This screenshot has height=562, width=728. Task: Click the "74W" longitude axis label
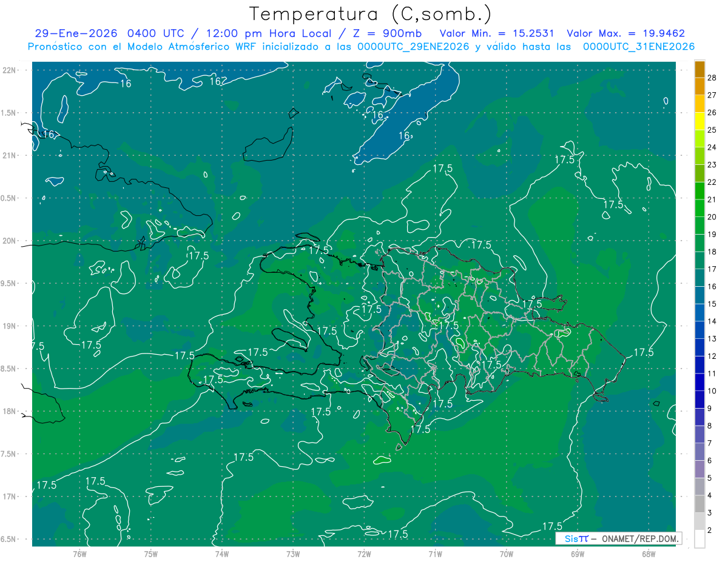221,554
